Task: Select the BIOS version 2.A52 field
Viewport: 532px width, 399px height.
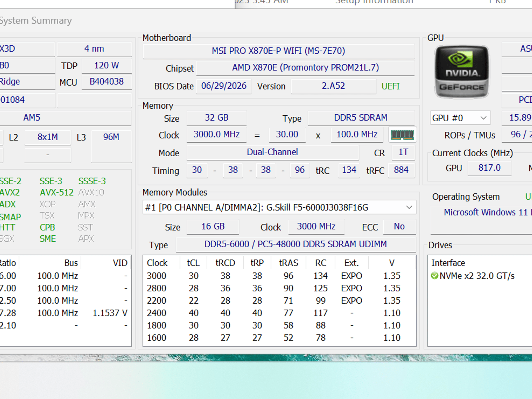Action: tap(334, 86)
